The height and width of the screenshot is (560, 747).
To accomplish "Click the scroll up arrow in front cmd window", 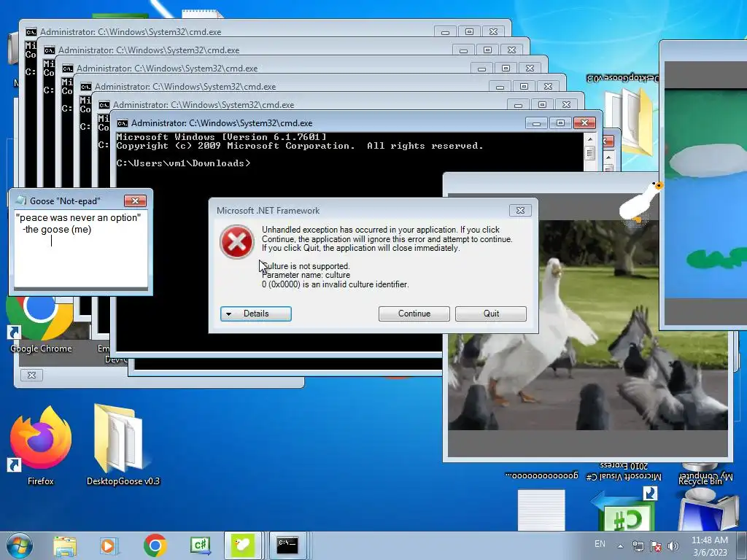I will point(589,139).
